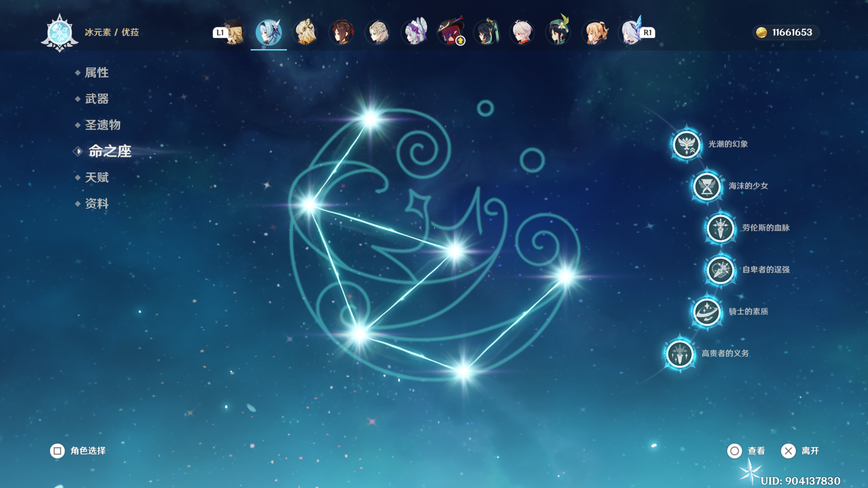
Task: Open the 光潮的幻象 constellation icon
Action: (x=686, y=144)
